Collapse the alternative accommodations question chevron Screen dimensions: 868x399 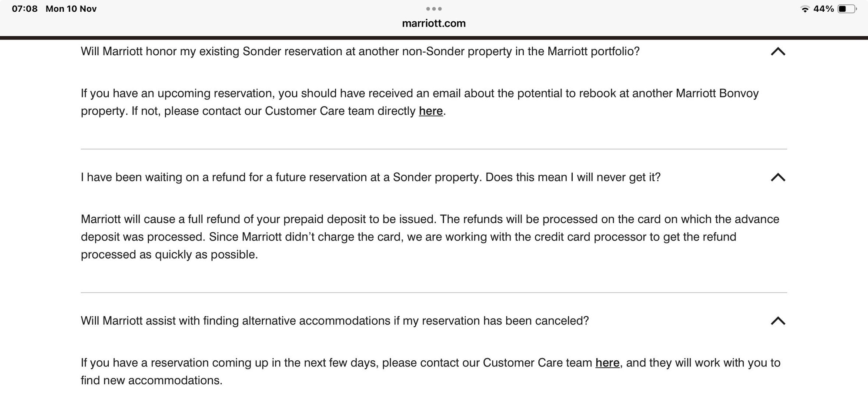778,321
